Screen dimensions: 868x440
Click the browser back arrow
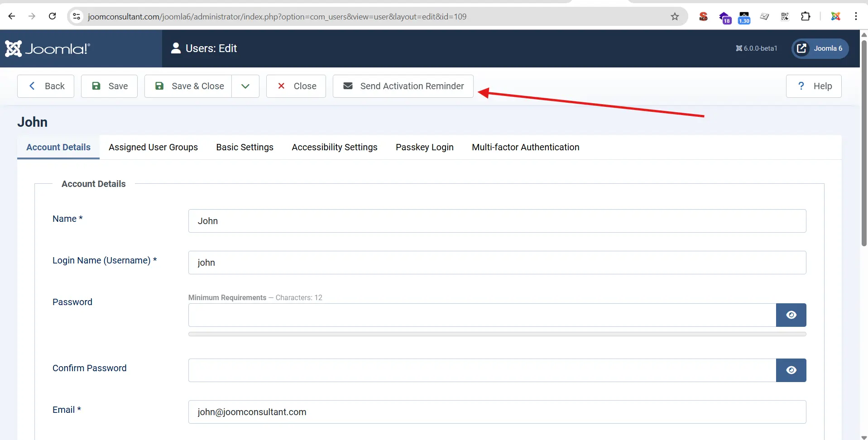coord(12,17)
